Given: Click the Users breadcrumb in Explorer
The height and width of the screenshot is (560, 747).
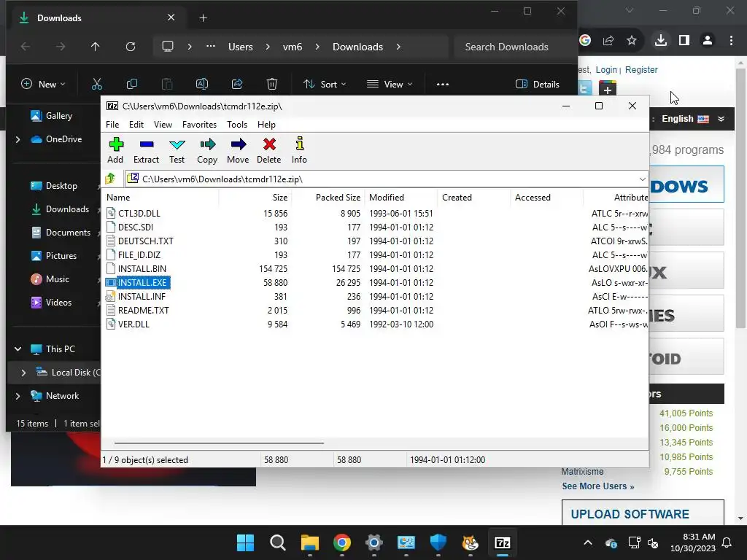Looking at the screenshot, I should (241, 47).
